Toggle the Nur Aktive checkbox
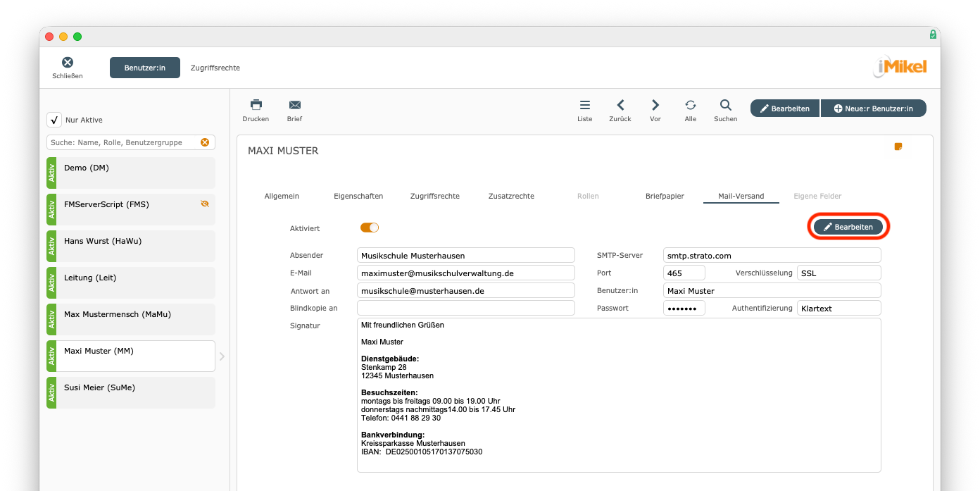Screen dimensions: 980x491 click(54, 120)
